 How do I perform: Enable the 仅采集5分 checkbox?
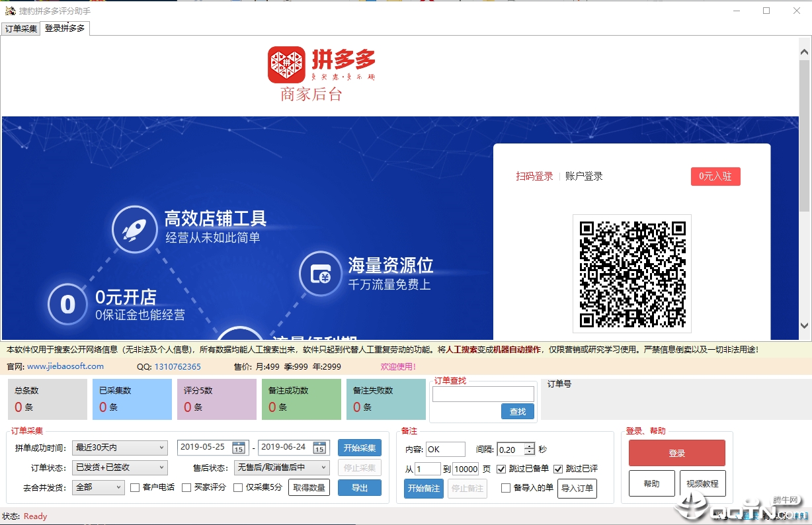point(238,487)
